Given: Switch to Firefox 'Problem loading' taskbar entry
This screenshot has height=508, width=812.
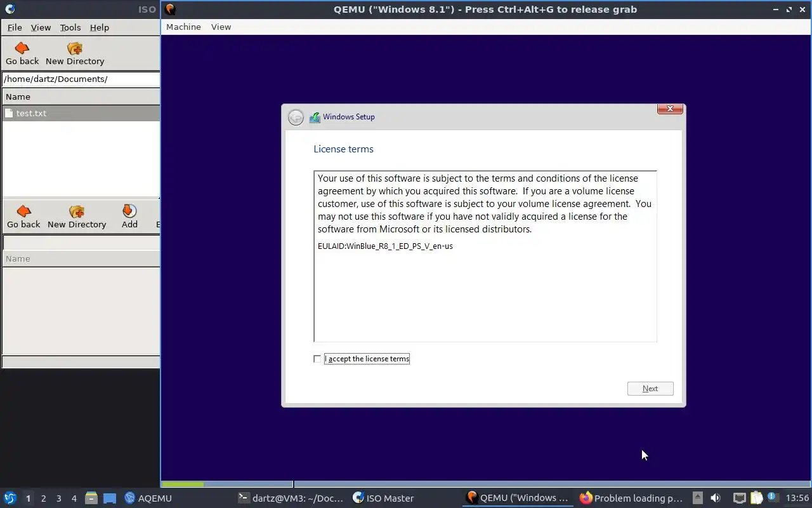Looking at the screenshot, I should (632, 498).
